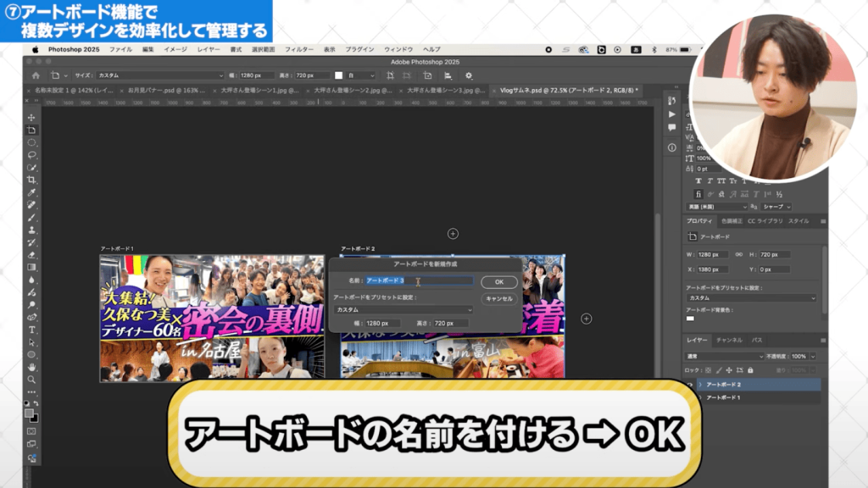Screen dimensions: 868x488
Task: Select the Brush tool
Action: coord(31,218)
